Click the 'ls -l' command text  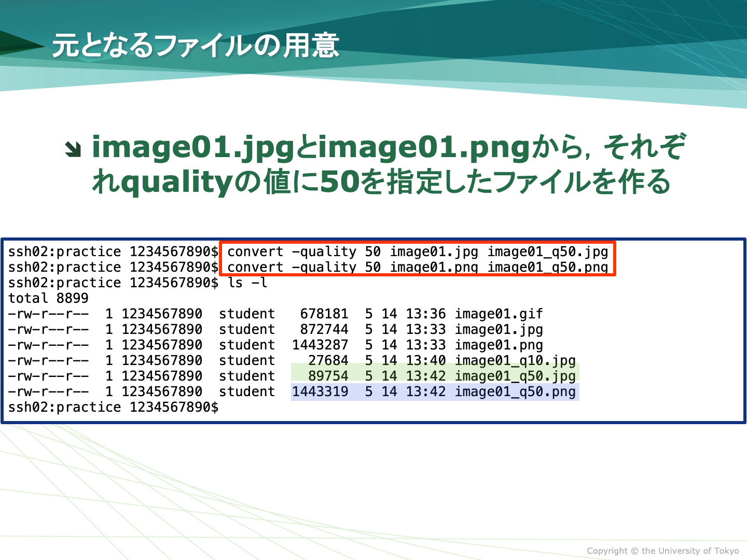pos(247,283)
